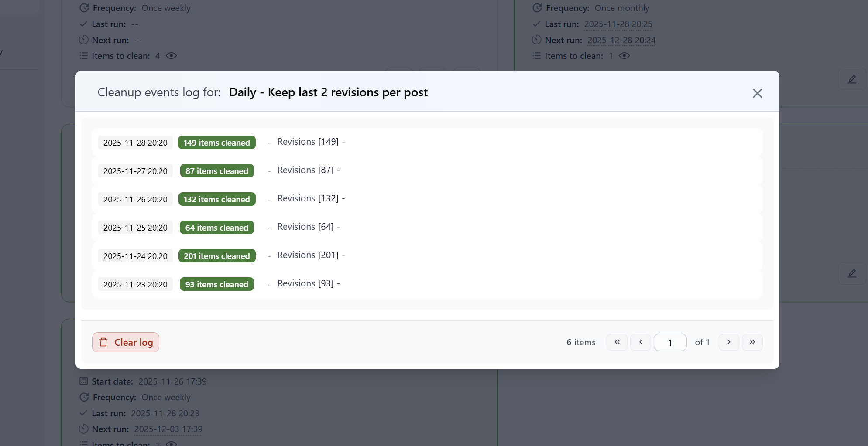Open the Next run 2025-12-03 17:39 link
This screenshot has height=446, width=868.
point(168,429)
